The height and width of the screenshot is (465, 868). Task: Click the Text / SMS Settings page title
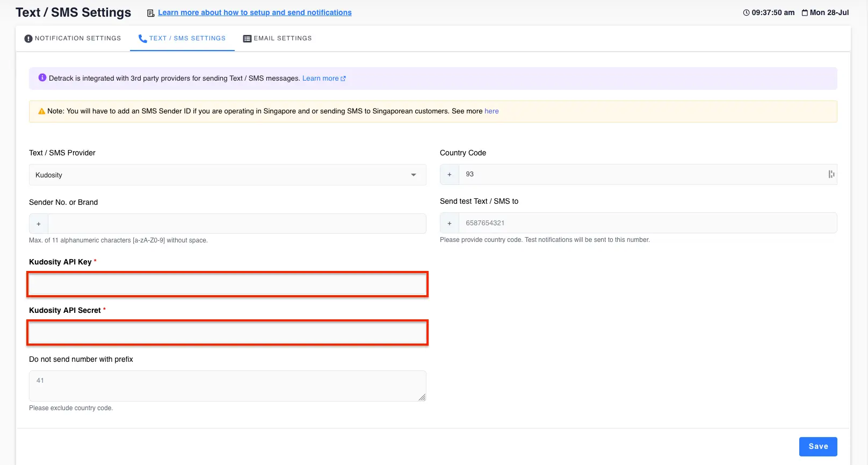73,12
